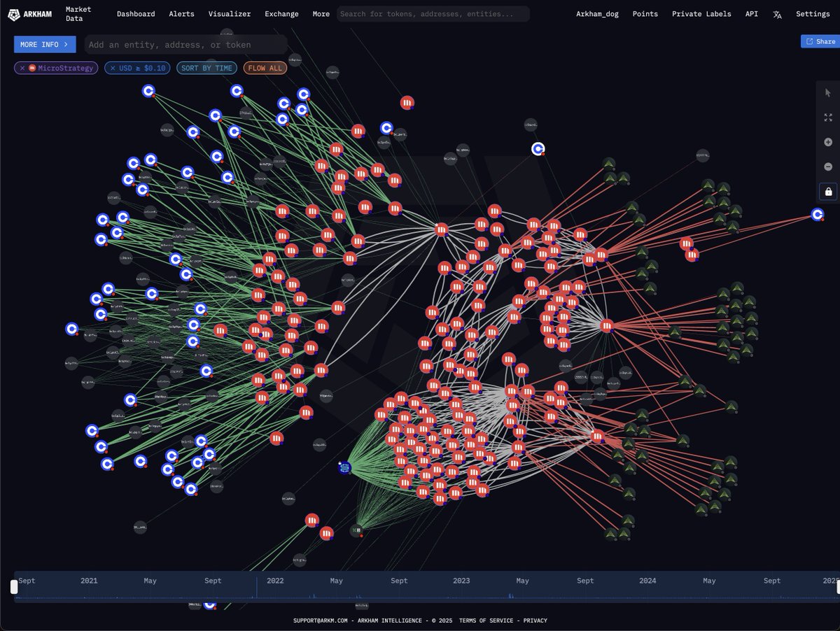This screenshot has height=631, width=840.
Task: Select the leftmost Coinbase node in graph
Action: point(72,328)
